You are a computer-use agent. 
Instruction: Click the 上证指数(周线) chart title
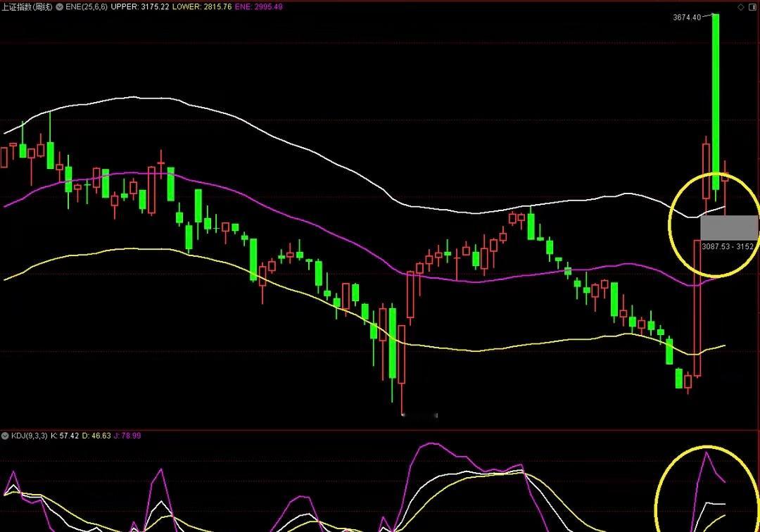27,7
